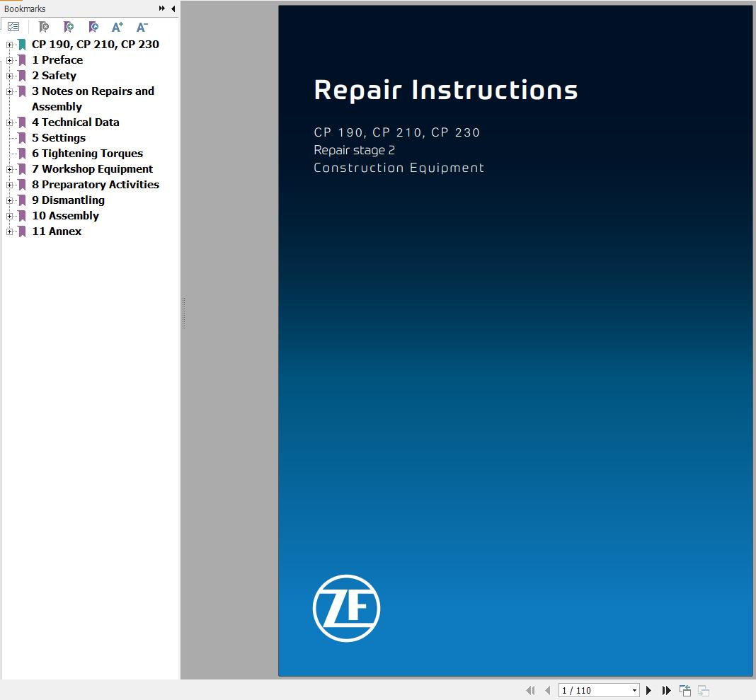Click the bookmark icon beside 6 Tightening Torques
Screen dimensions: 756x700
pos(22,154)
